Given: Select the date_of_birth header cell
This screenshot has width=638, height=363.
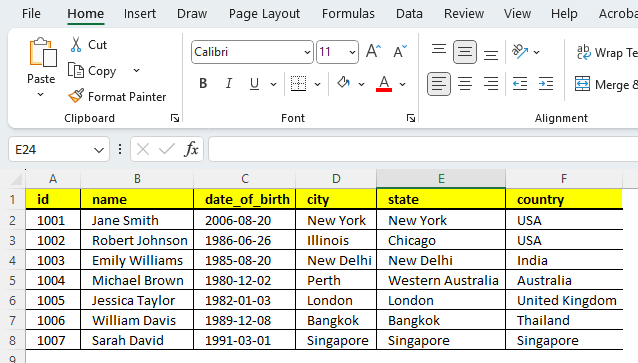Looking at the screenshot, I should (x=245, y=199).
